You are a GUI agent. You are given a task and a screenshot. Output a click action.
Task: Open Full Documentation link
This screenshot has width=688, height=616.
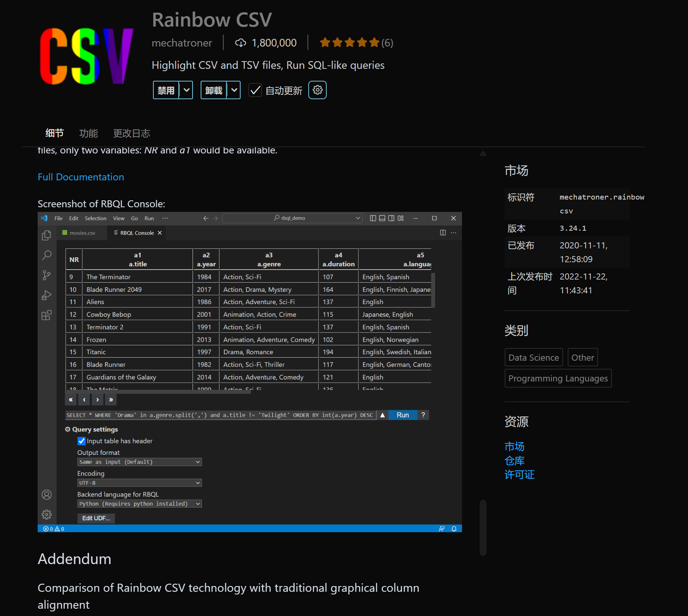tap(81, 177)
